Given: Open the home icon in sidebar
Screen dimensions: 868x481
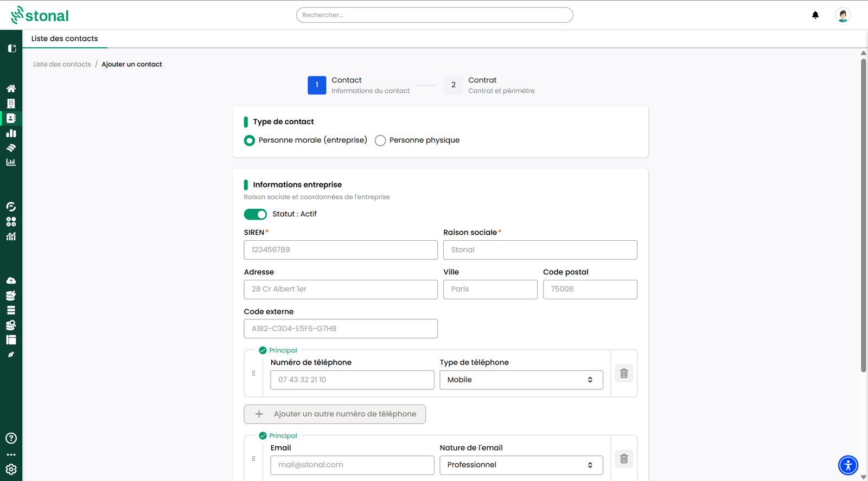Looking at the screenshot, I should pos(11,88).
